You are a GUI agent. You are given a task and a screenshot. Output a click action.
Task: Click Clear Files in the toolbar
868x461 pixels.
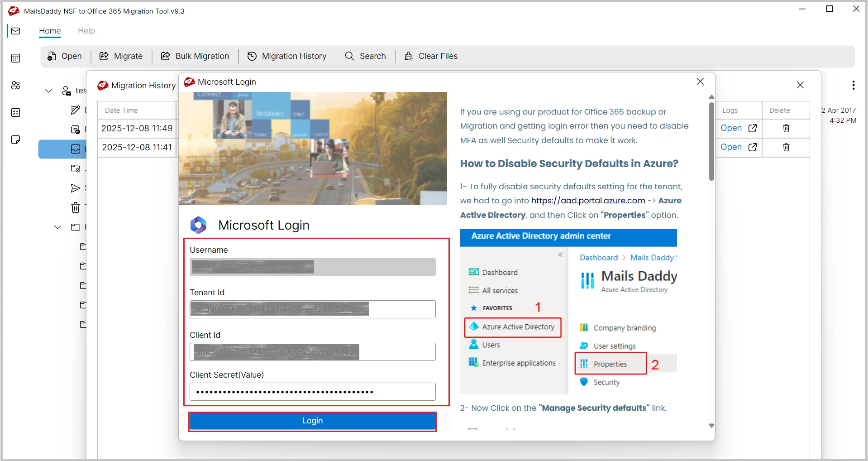point(431,56)
